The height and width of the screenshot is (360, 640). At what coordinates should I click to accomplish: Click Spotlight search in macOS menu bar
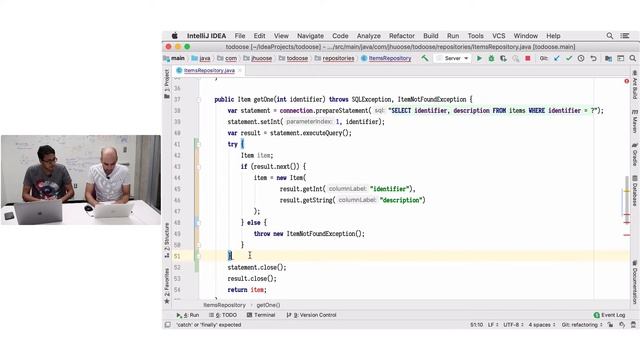(x=609, y=36)
